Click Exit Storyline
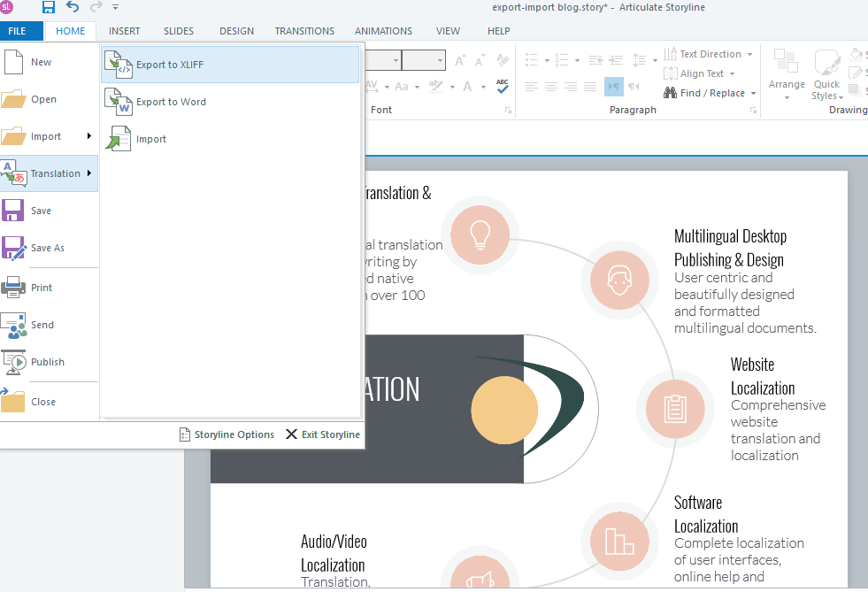 click(x=322, y=434)
